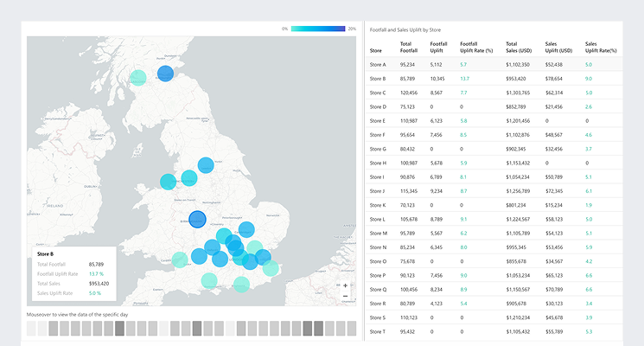Click Store J's footfall uplift rate 8.7
The height and width of the screenshot is (346, 644).
[x=463, y=191]
